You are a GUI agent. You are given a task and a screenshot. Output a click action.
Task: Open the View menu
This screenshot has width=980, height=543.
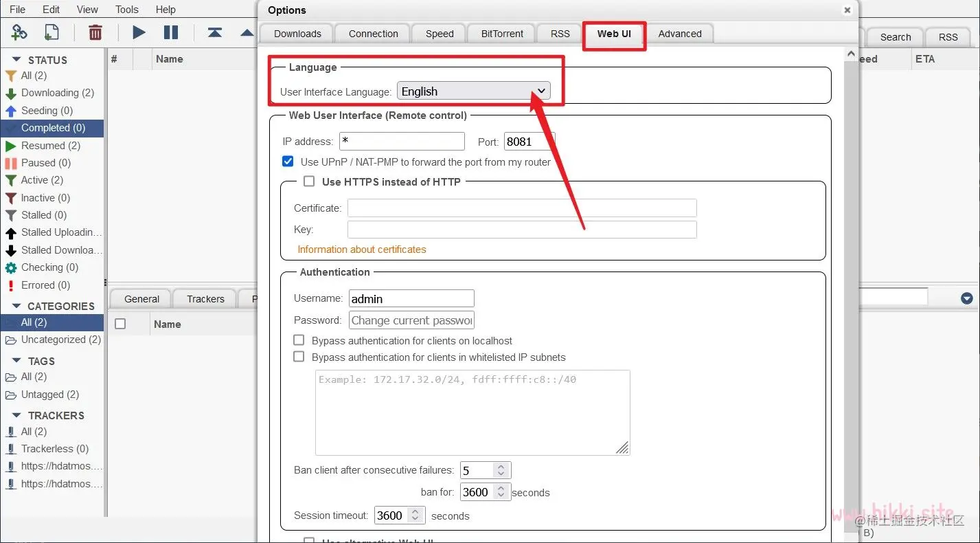pyautogui.click(x=87, y=10)
